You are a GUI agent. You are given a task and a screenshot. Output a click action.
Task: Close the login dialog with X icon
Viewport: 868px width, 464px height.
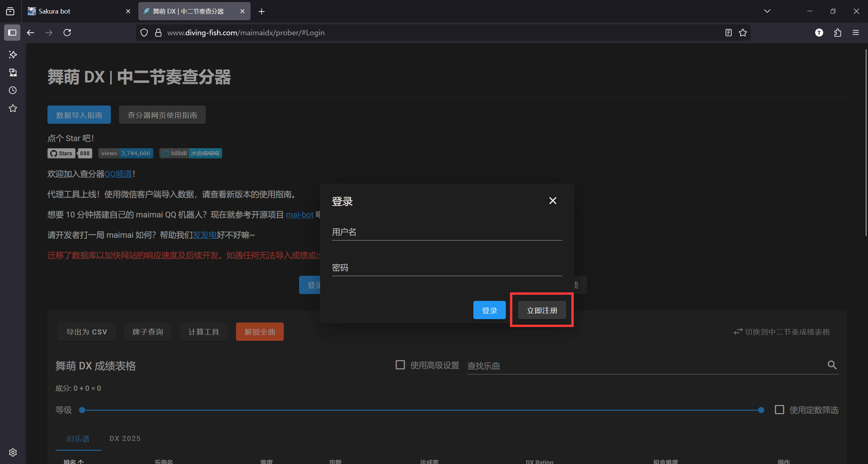coord(553,201)
